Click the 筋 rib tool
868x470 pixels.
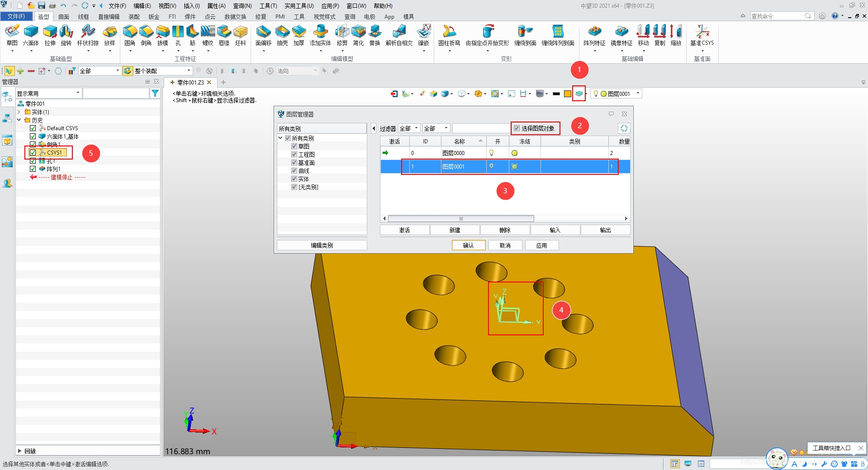click(192, 35)
